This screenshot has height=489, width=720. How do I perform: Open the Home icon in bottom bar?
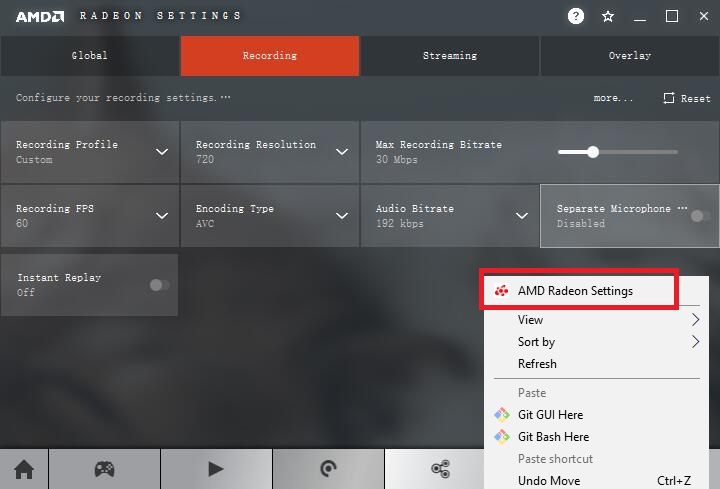(24, 469)
